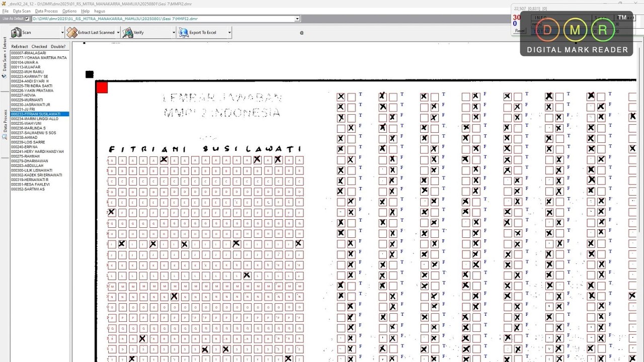Open the Data Scan menu
The height and width of the screenshot is (362, 644).
[x=22, y=11]
